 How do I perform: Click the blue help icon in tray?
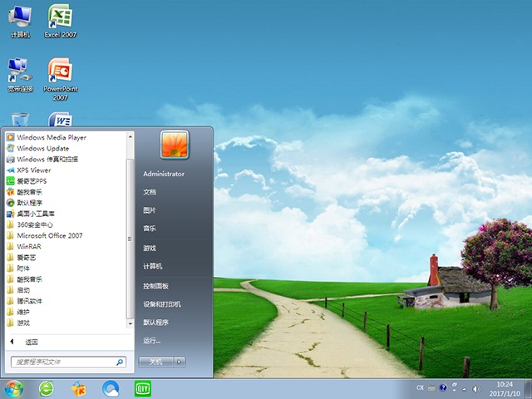[443, 388]
